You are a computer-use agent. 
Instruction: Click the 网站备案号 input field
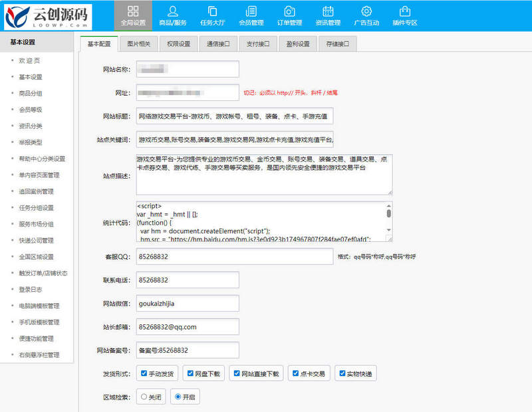click(188, 350)
